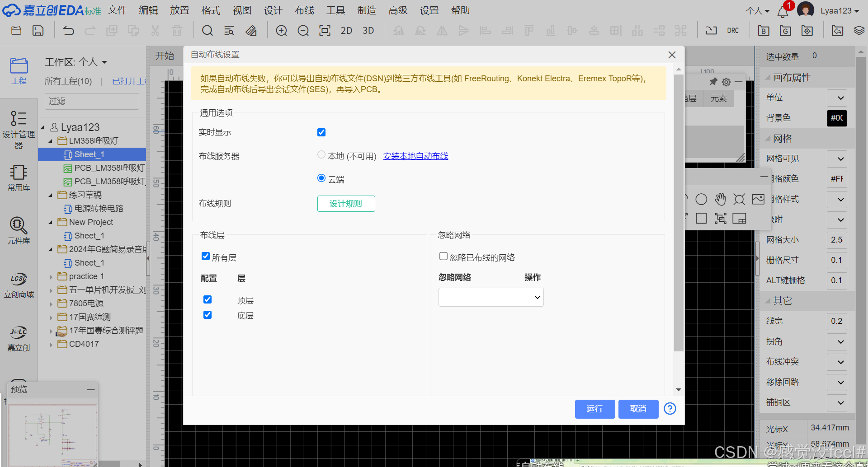Open the 移除回路 dropdown
This screenshot has height=467, width=868.
[x=837, y=383]
